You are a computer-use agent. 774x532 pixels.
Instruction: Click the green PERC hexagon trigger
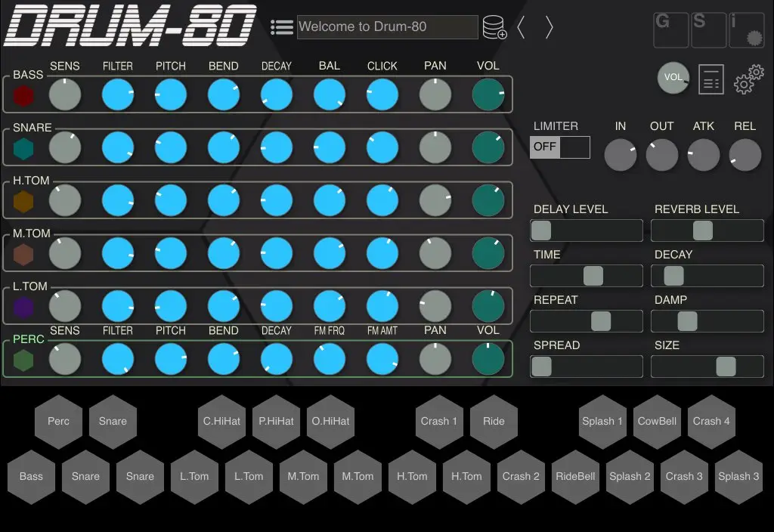(23, 360)
